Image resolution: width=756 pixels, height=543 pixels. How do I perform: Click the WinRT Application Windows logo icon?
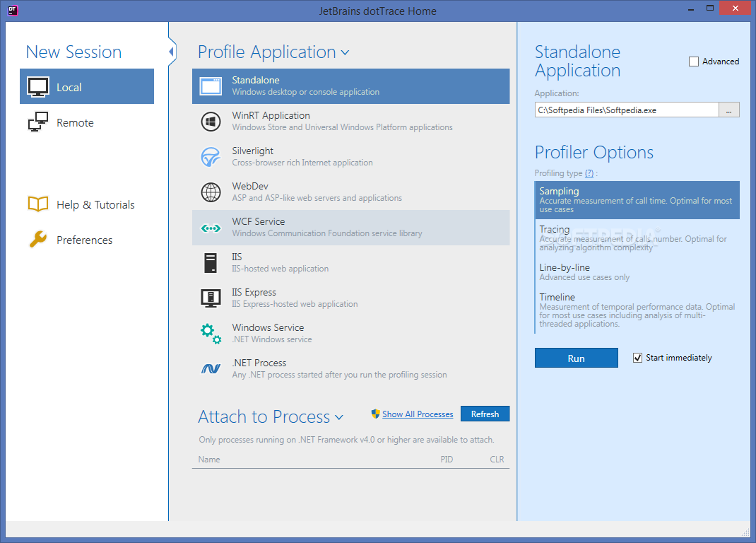[x=211, y=122]
